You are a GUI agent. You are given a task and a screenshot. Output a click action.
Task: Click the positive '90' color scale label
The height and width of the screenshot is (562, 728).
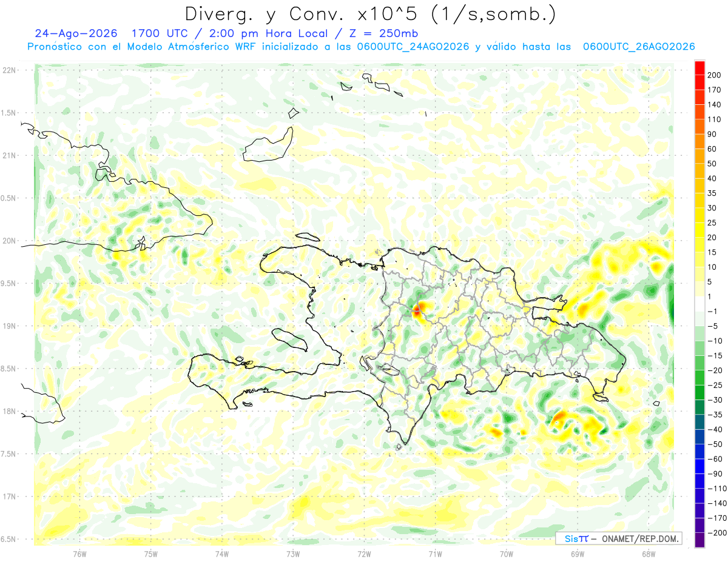point(712,135)
